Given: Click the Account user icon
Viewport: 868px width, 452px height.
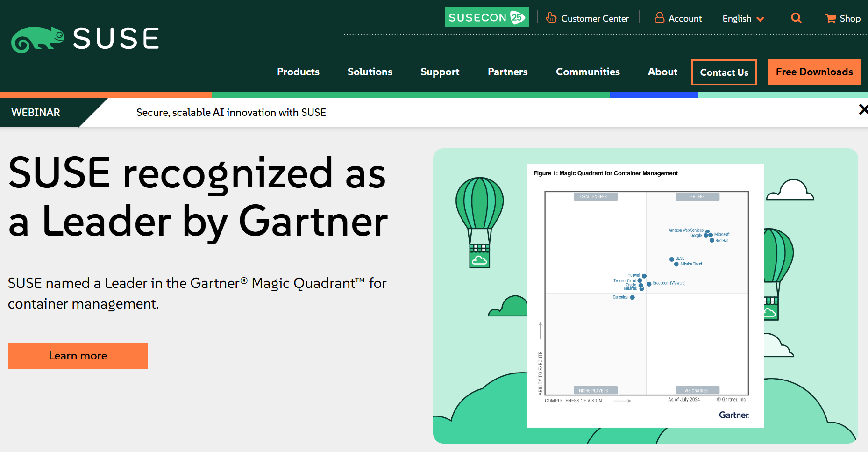Looking at the screenshot, I should click(659, 18).
